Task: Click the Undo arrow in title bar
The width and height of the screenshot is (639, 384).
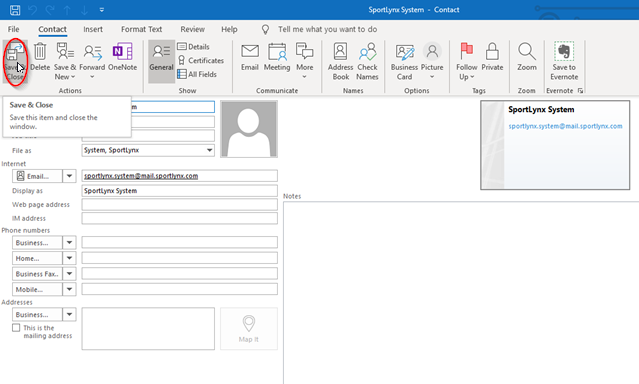Action: click(x=33, y=10)
